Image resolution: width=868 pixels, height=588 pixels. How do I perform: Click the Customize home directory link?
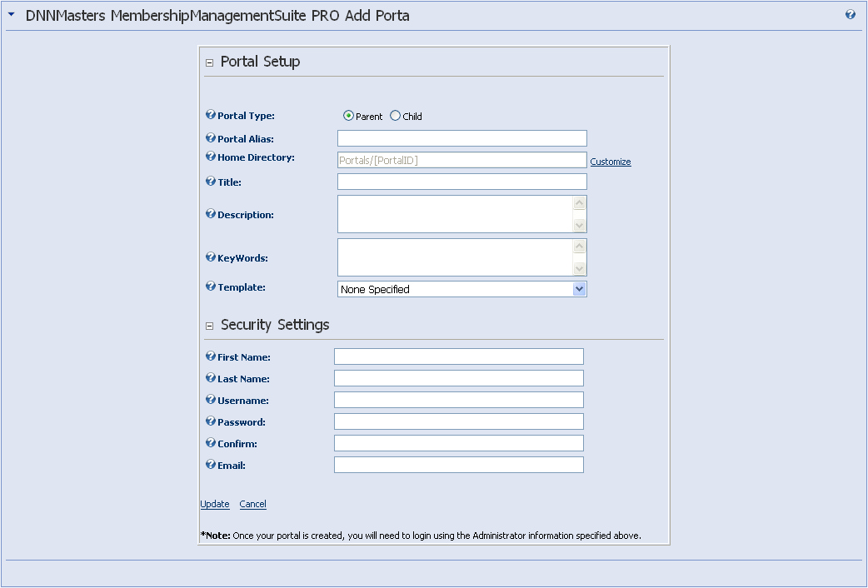point(611,162)
